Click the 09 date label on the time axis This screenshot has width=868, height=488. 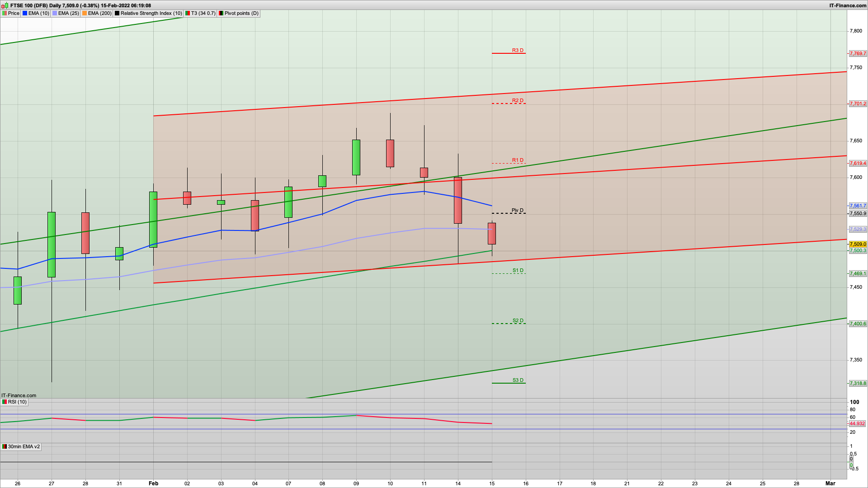(356, 483)
